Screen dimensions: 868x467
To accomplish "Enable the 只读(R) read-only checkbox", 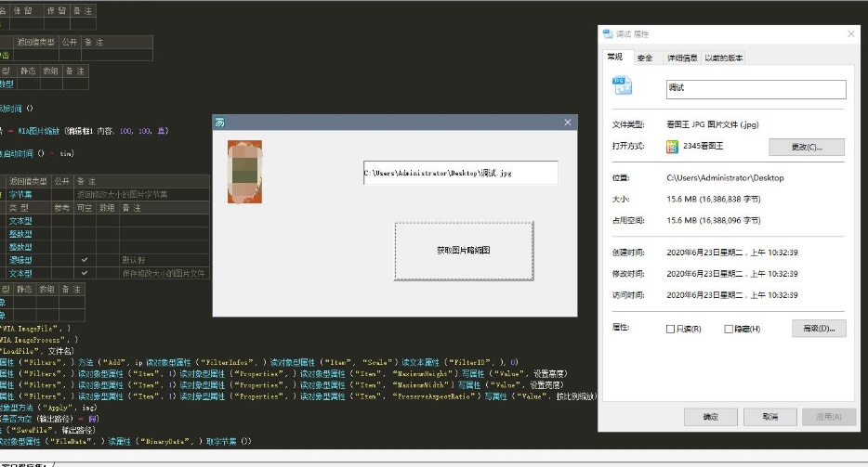I will (671, 329).
